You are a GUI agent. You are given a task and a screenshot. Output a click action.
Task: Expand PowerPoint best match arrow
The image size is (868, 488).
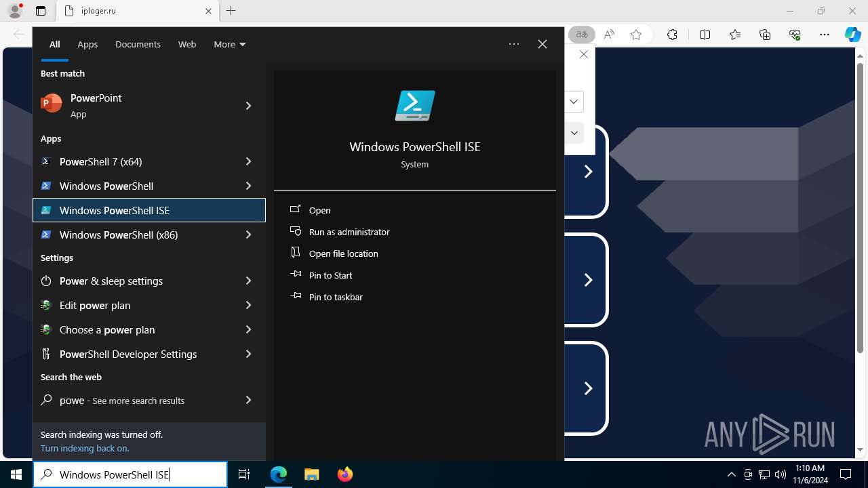pyautogui.click(x=248, y=106)
